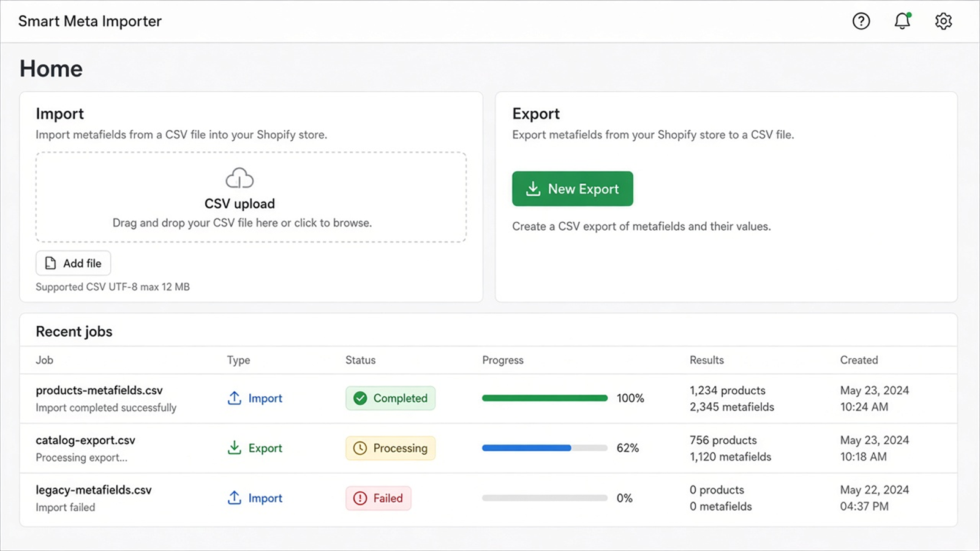Click the 100% green progress bar
This screenshot has height=551, width=980.
click(545, 398)
